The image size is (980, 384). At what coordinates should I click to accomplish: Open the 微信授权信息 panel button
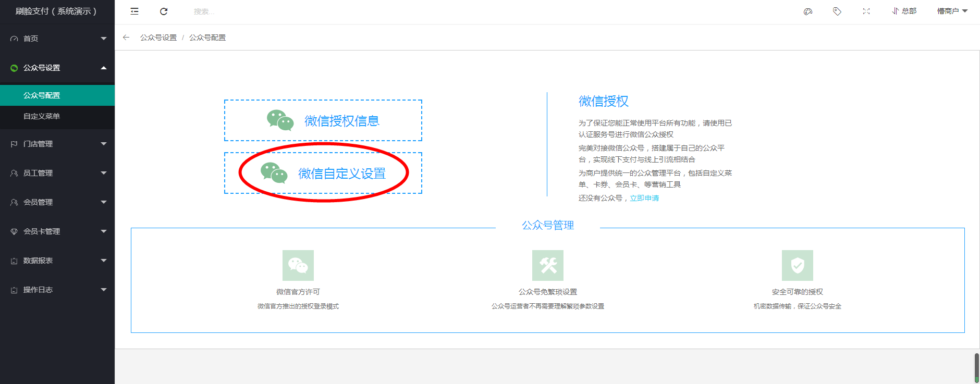click(x=323, y=120)
